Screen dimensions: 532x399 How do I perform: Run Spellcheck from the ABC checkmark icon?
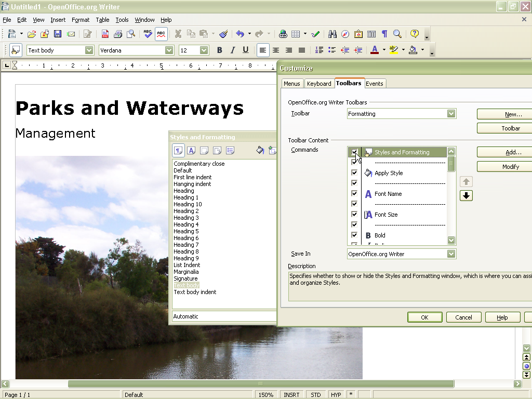coord(148,34)
